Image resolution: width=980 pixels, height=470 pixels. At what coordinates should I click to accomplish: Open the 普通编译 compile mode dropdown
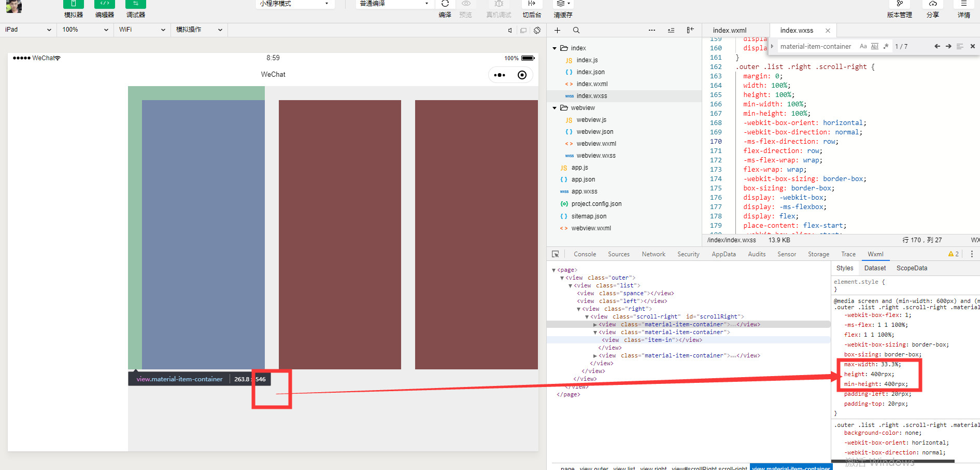[x=394, y=4]
